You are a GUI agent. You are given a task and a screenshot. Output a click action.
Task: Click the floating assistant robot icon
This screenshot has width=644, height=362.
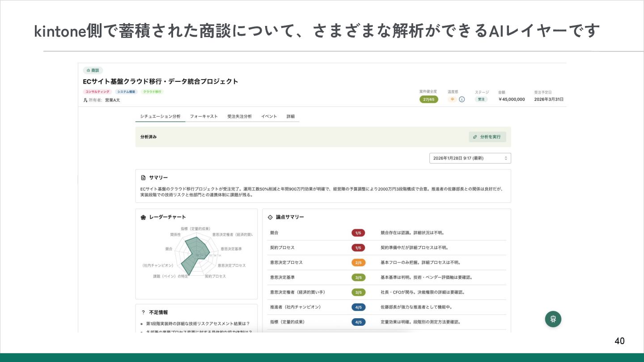coord(553,319)
